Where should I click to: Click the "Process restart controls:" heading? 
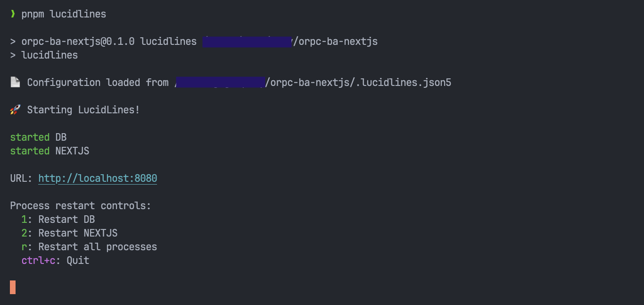[x=81, y=206]
